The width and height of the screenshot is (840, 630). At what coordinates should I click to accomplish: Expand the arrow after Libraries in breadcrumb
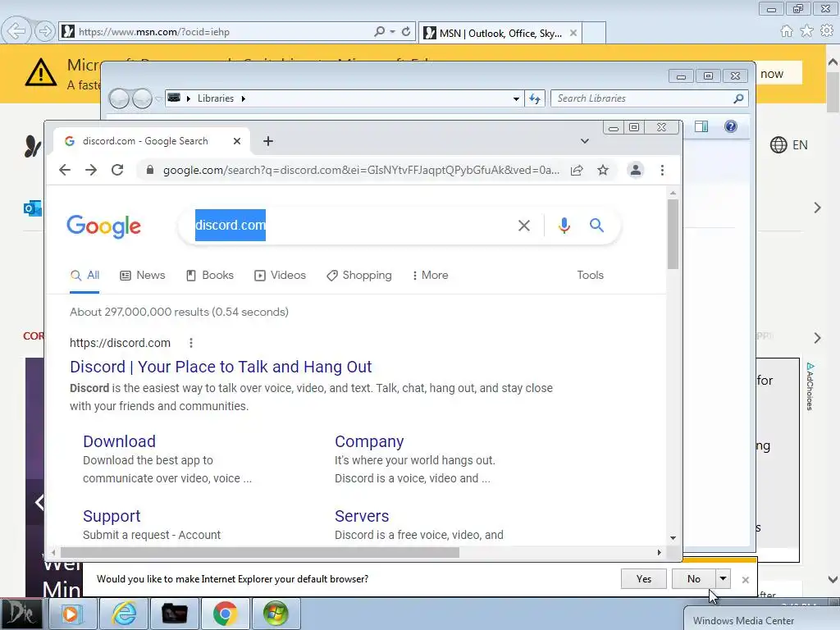243,98
